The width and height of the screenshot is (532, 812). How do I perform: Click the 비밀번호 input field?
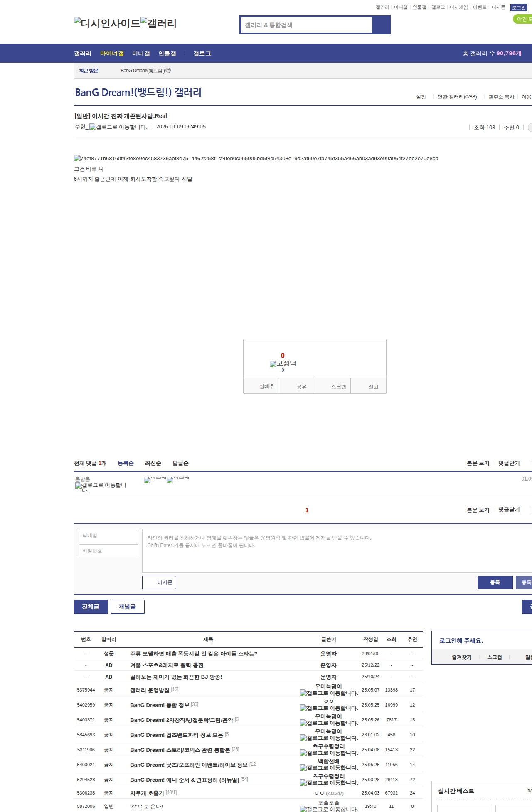coord(108,551)
